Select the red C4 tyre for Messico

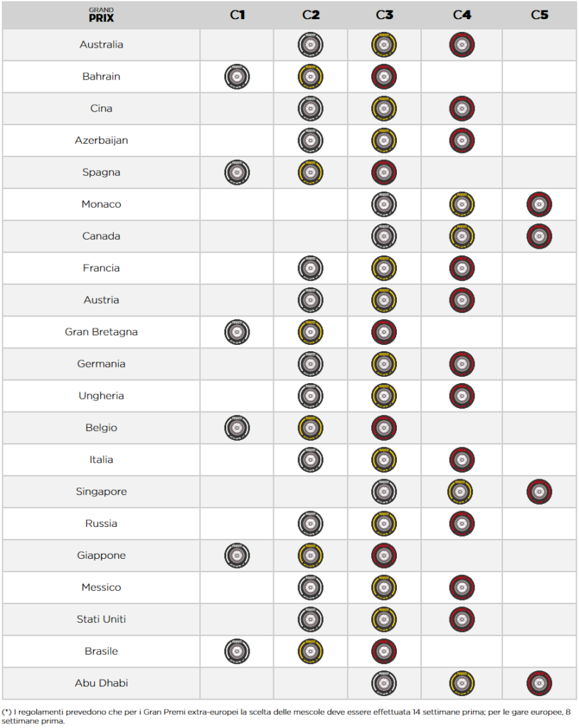click(x=462, y=587)
